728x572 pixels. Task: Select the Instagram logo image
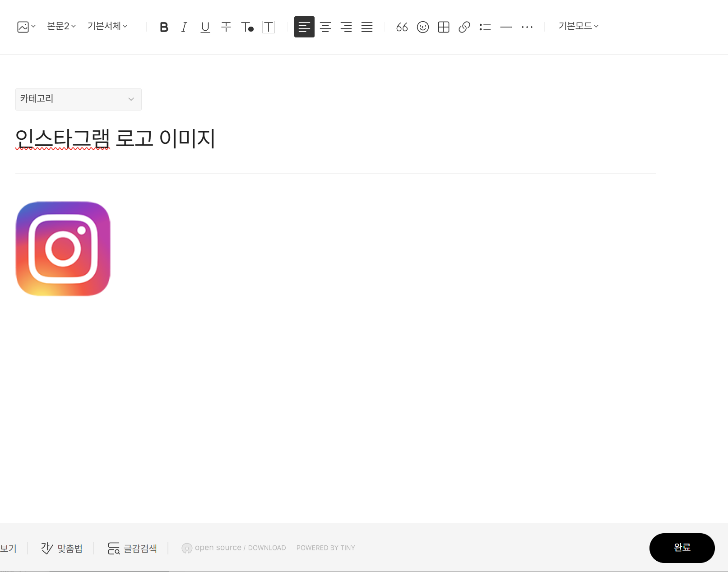point(63,249)
